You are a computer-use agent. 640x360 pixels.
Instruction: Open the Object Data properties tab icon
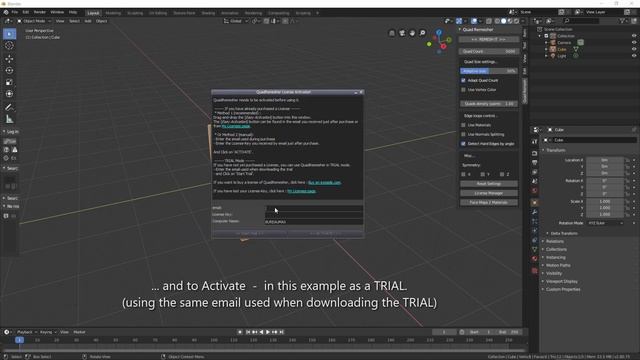[535, 249]
